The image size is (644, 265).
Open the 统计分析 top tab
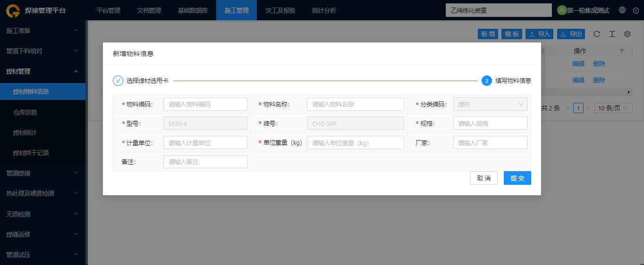pos(324,10)
